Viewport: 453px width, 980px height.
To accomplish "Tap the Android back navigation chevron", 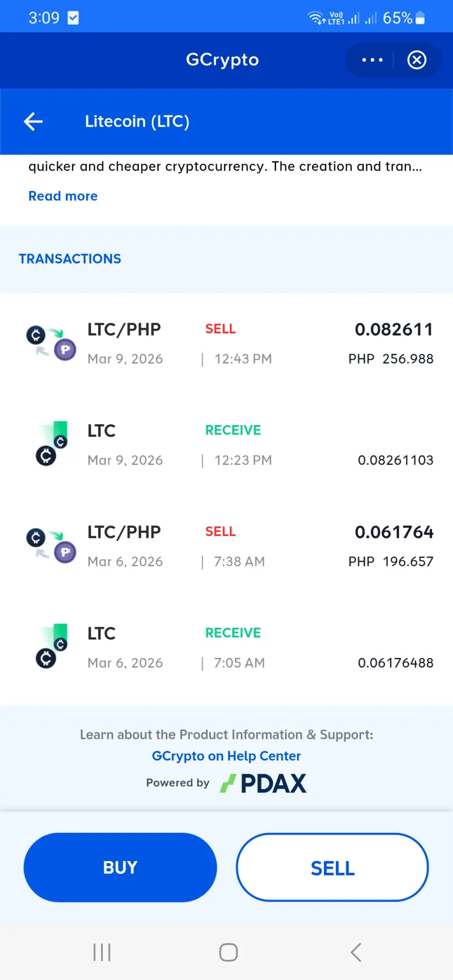I will [x=356, y=952].
